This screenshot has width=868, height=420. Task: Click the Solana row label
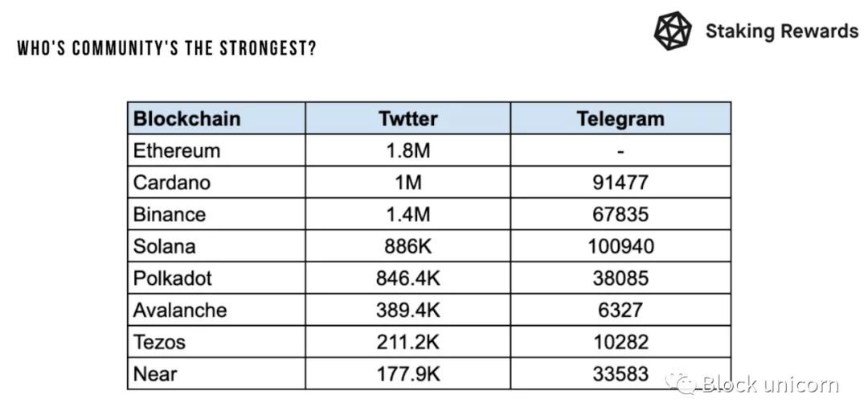[165, 246]
